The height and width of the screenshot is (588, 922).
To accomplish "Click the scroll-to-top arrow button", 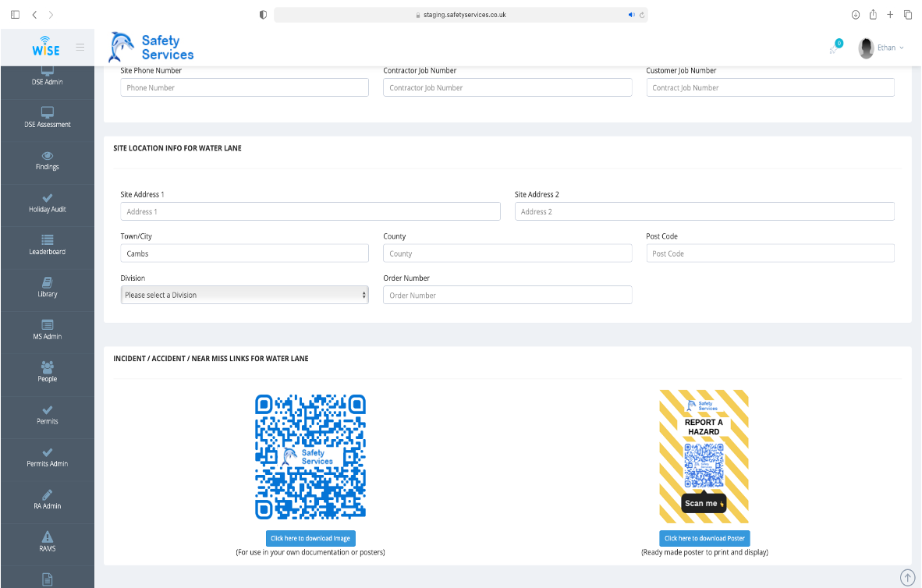I will tap(907, 577).
